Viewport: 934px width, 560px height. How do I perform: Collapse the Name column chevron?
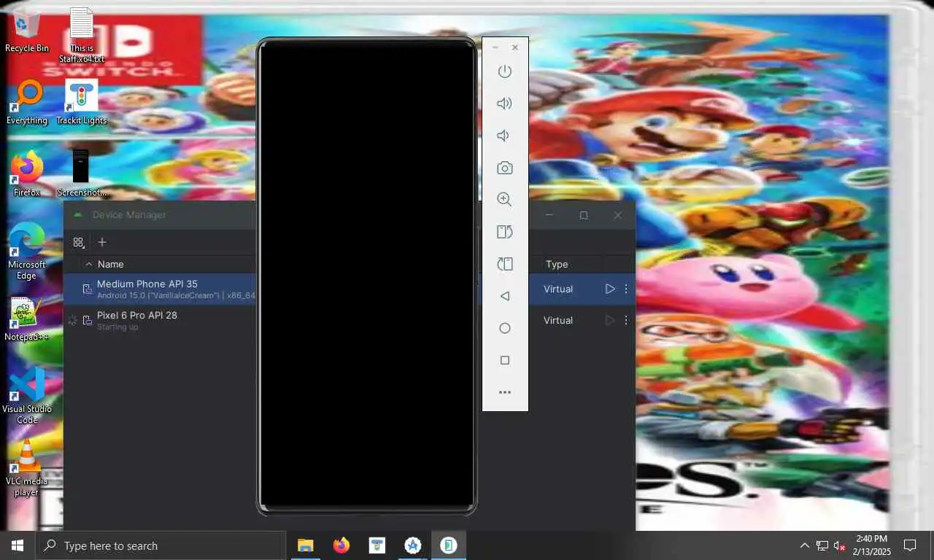pyautogui.click(x=89, y=264)
